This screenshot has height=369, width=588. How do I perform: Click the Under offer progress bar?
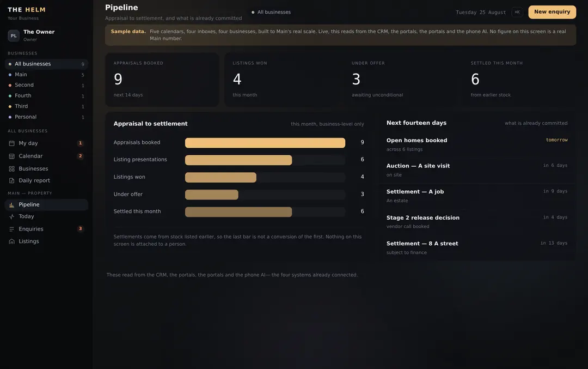265,195
